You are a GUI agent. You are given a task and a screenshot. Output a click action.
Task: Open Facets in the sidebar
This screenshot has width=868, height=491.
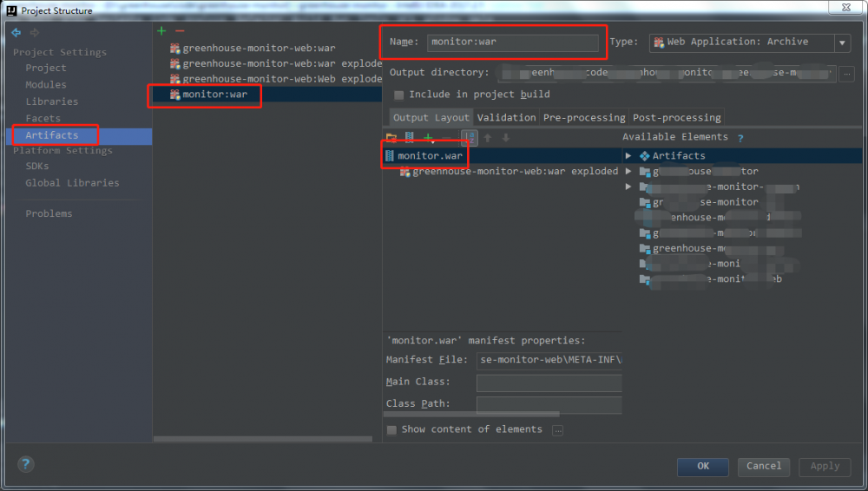(43, 118)
